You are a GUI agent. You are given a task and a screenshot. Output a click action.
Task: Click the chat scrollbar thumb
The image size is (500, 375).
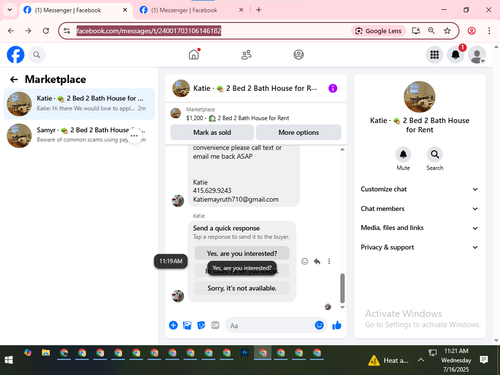[x=342, y=288]
